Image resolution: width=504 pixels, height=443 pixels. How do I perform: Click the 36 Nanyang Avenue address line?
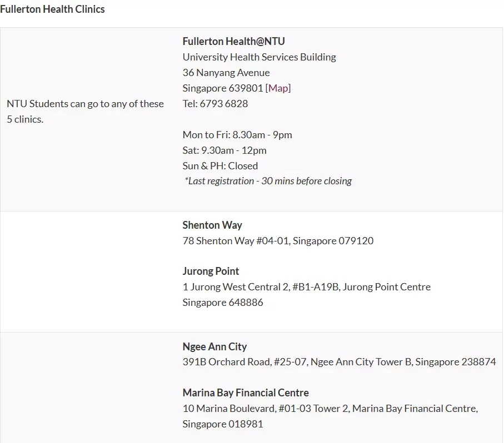(226, 73)
